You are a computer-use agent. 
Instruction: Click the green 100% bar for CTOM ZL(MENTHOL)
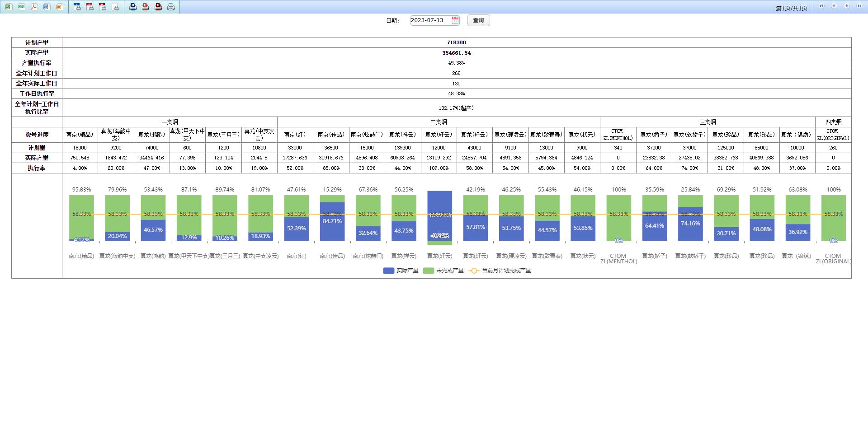click(618, 218)
